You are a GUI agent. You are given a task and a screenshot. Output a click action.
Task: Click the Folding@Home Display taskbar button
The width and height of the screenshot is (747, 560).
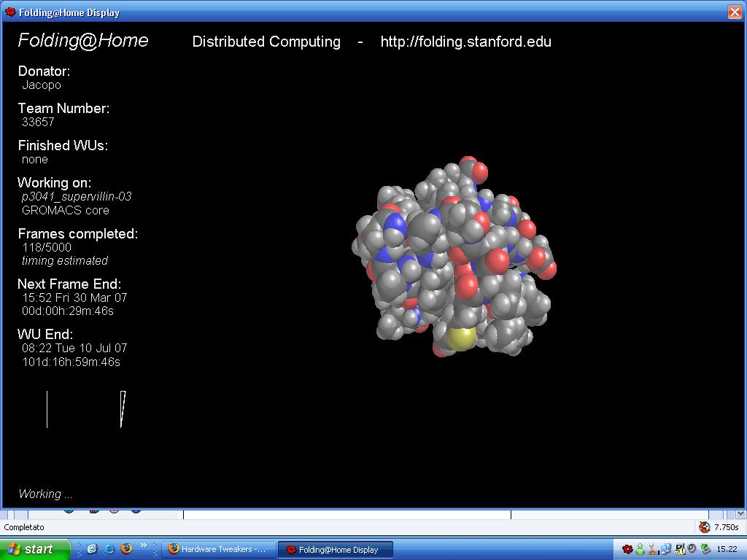336,550
